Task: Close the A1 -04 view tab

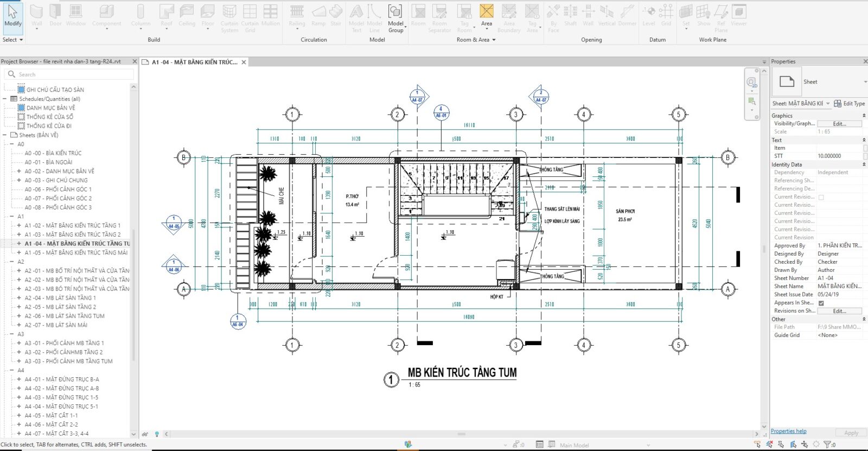Action: coord(244,62)
